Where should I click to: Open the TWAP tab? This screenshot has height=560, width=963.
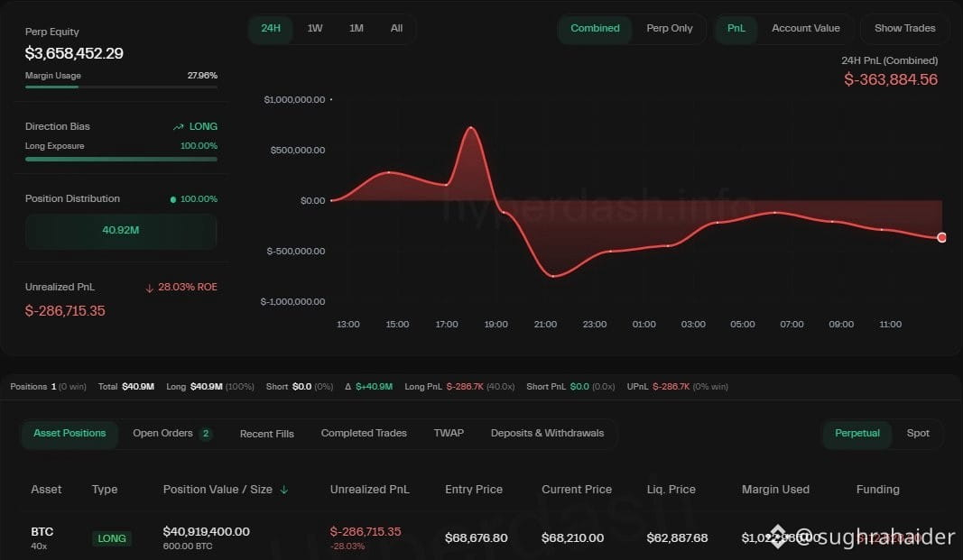coord(449,433)
